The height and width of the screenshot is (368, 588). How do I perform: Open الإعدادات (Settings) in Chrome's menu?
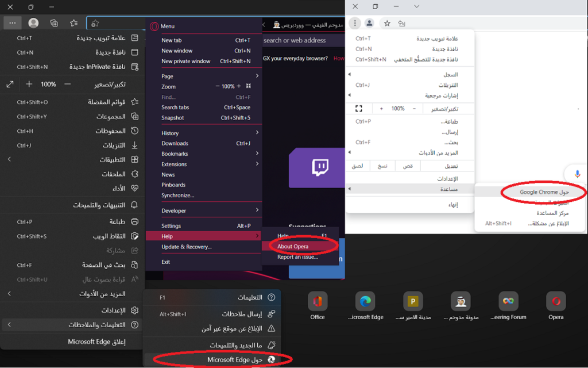pos(410,178)
